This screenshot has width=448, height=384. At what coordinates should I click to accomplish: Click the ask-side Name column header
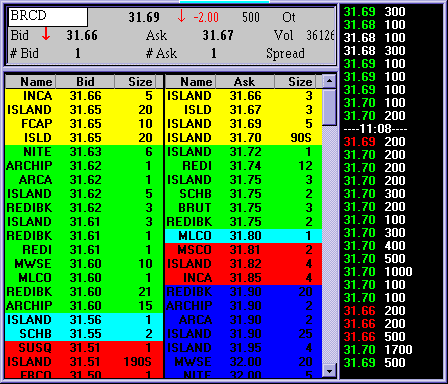(191, 82)
